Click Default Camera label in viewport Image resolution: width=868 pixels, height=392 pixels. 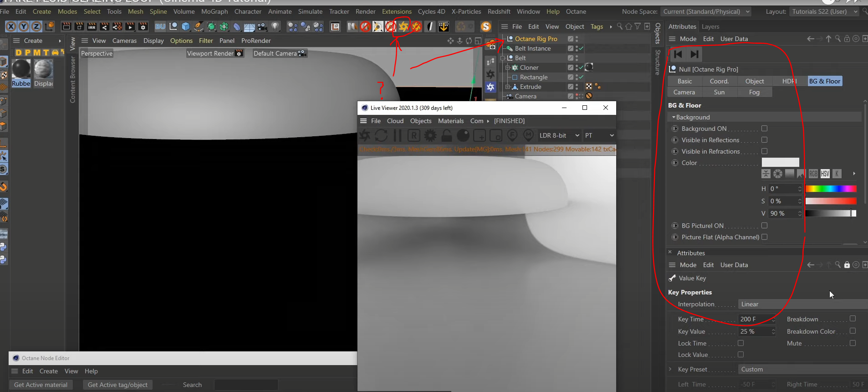[280, 53]
